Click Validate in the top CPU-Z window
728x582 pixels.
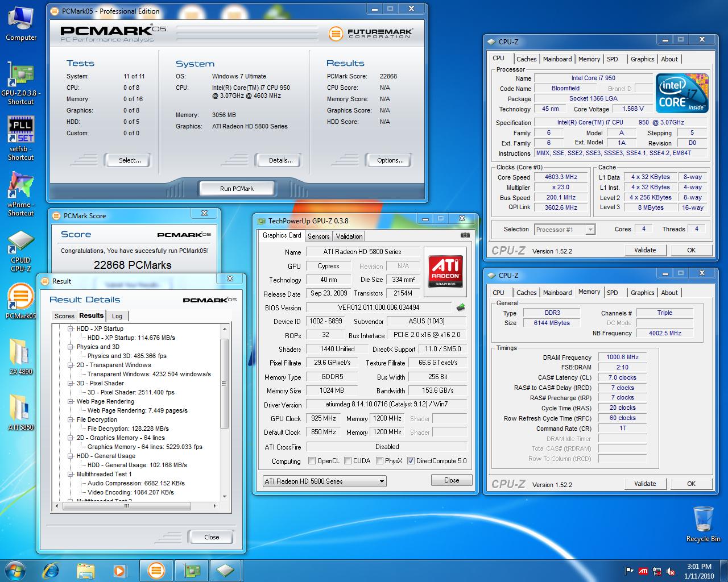645,250
